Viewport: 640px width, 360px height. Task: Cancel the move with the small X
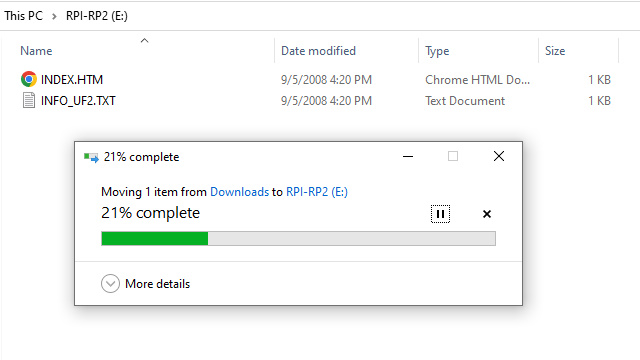click(x=487, y=214)
